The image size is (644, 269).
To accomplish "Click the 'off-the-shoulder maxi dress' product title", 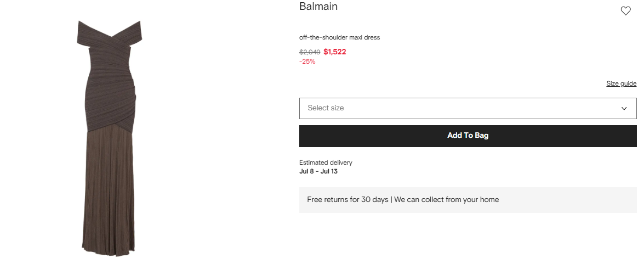I will point(340,37).
